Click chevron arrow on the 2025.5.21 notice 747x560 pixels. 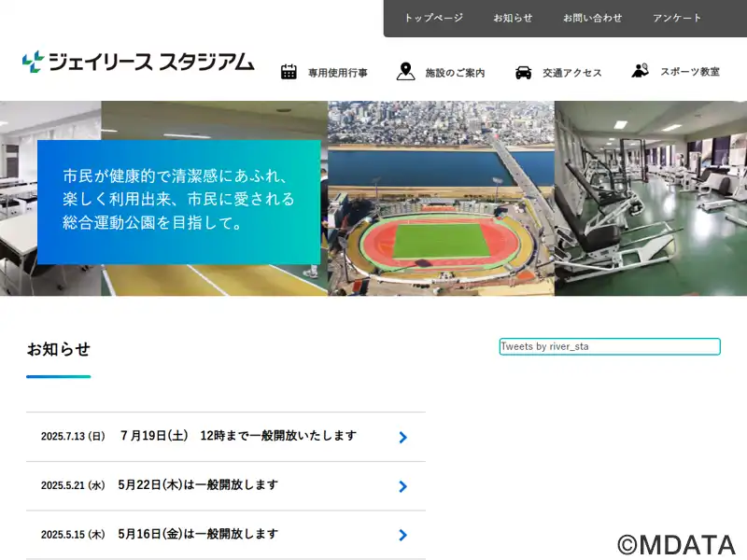pos(403,486)
